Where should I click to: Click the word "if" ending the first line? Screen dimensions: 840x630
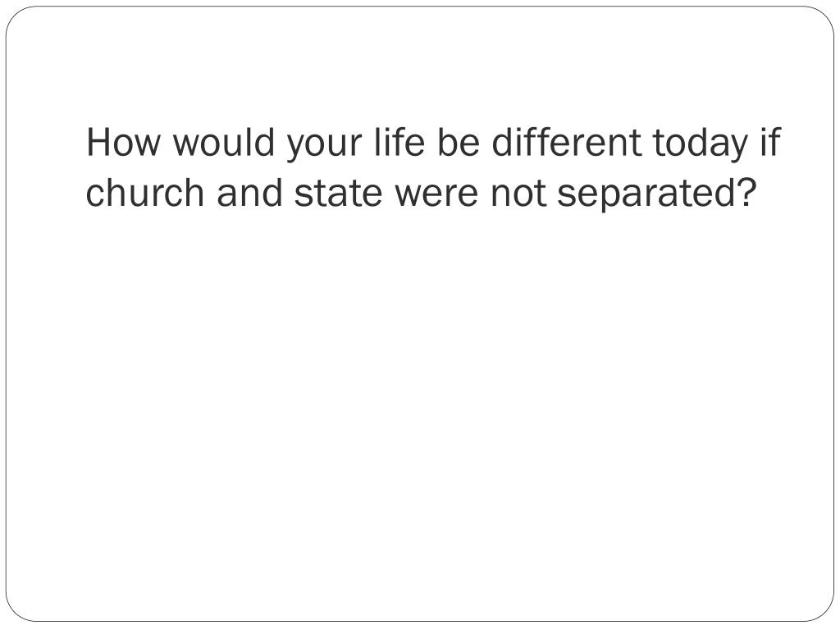pyautogui.click(x=769, y=141)
